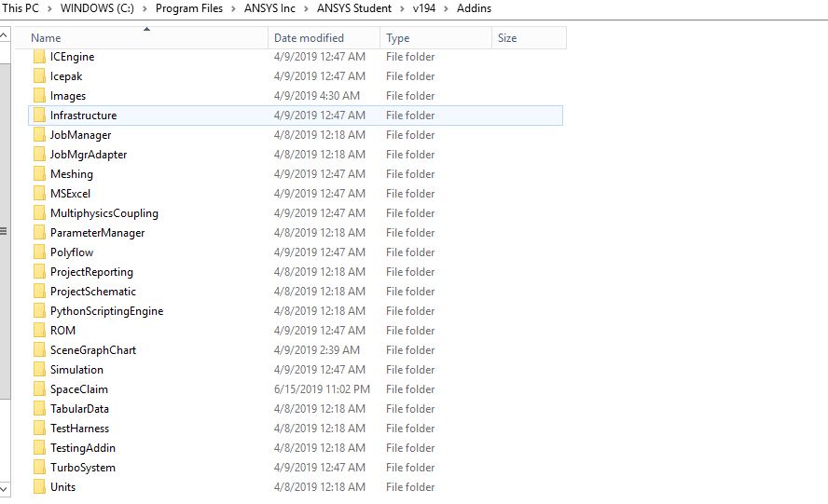Select the ICEngine folder name

(73, 57)
